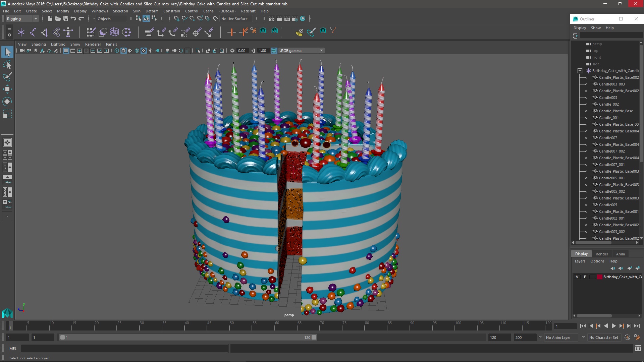
Task: Toggle the viewport grid display icon
Action: pos(66,51)
